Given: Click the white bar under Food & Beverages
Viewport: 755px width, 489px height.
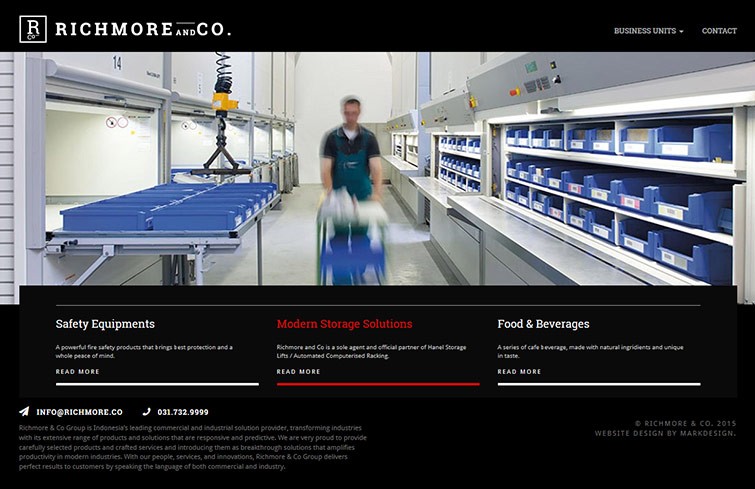Looking at the screenshot, I should [x=599, y=384].
